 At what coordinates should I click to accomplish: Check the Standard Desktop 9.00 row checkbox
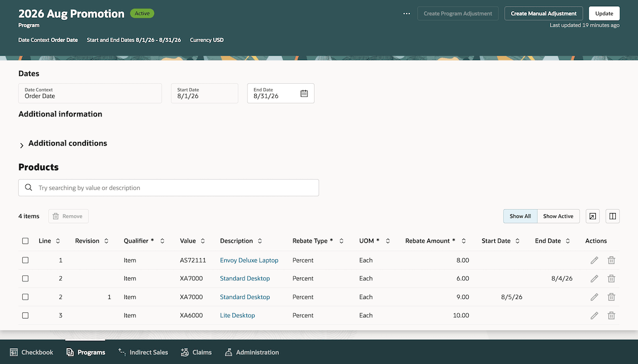tap(25, 297)
